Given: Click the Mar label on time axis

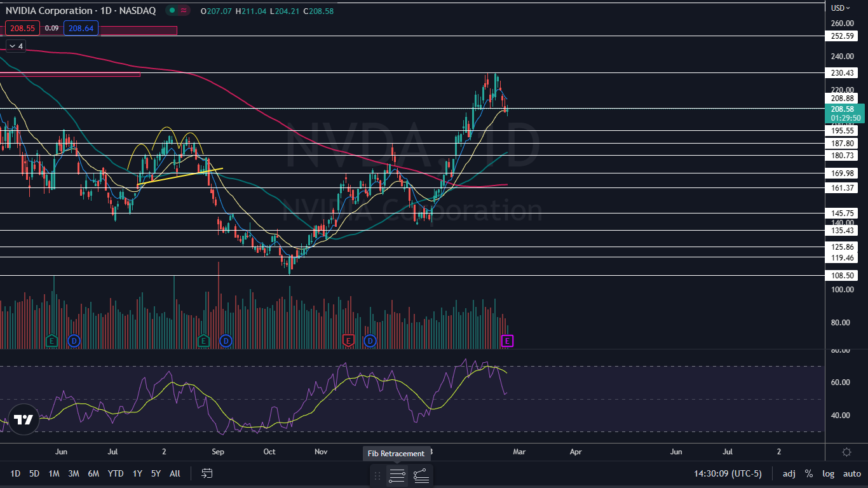Looking at the screenshot, I should 519,452.
